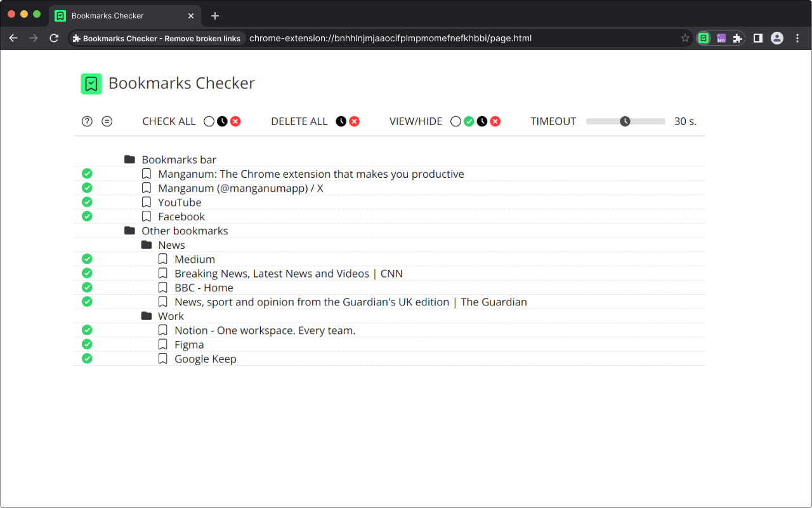Collapse the Other bookmarks folder
The image size is (812, 508).
(129, 231)
